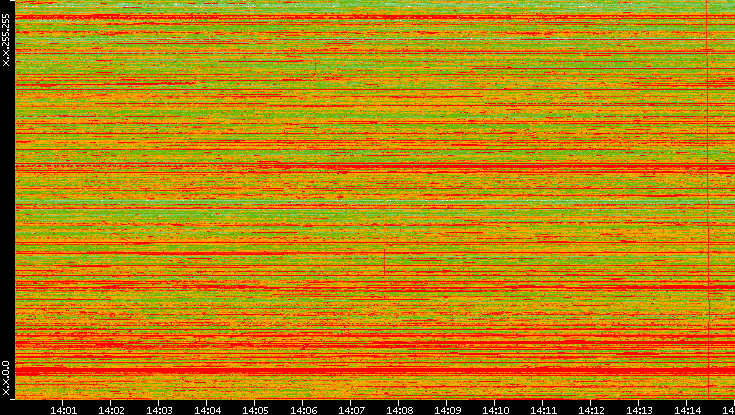Click the 14:01 time axis label
This screenshot has height=415, width=735.
coord(63,410)
